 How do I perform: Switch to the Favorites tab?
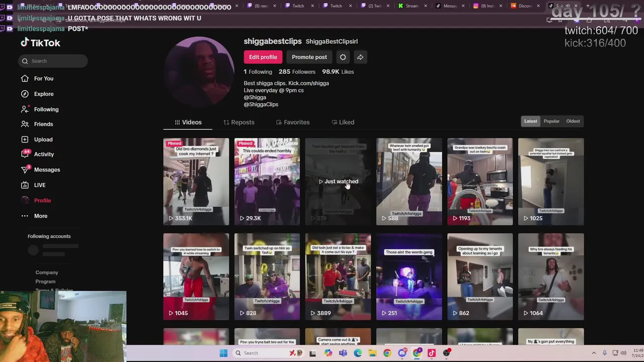pos(293,122)
